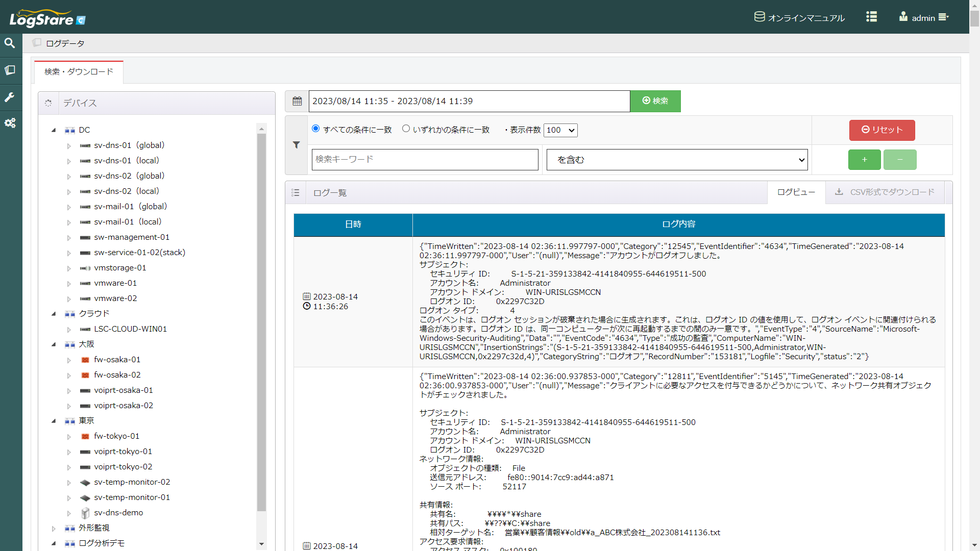Click the grid list icon in the top bar
This screenshot has width=980, height=551.
[871, 17]
